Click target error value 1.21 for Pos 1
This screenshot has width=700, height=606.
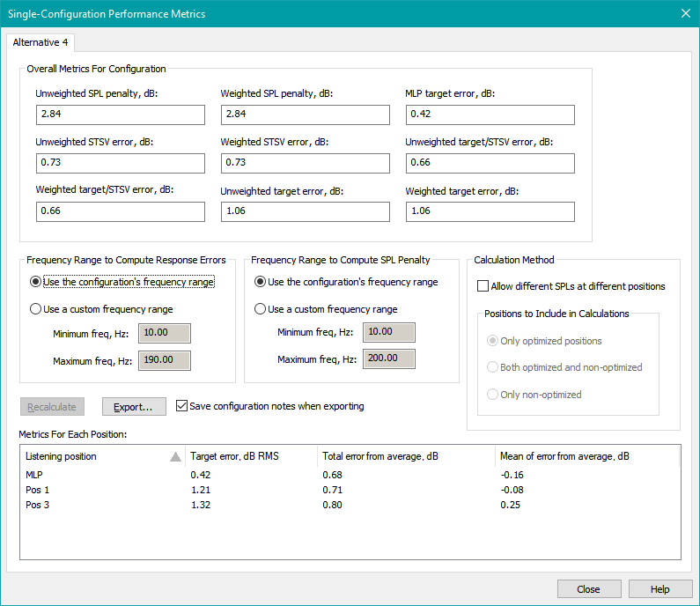(x=201, y=490)
